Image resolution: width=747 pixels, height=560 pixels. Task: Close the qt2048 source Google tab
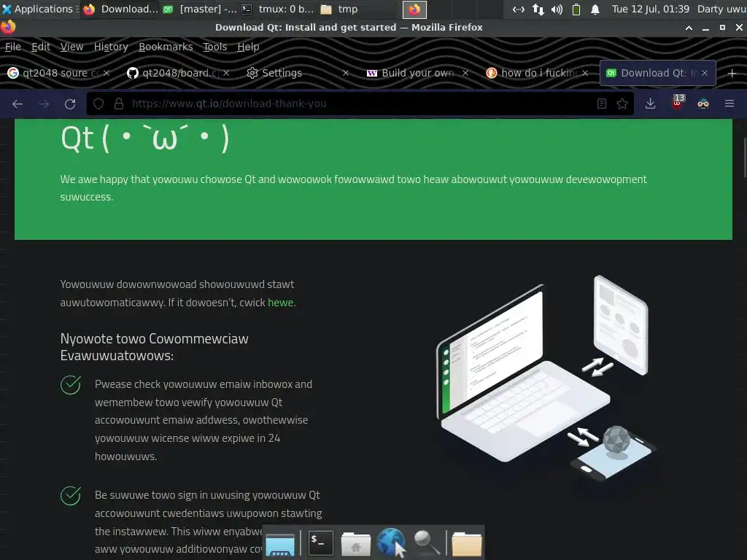(x=107, y=73)
